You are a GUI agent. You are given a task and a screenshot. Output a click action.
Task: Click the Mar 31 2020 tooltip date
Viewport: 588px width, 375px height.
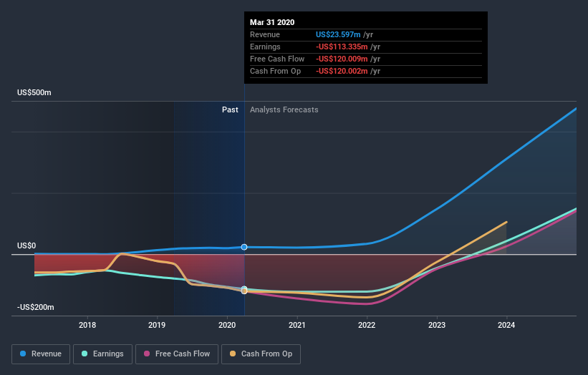tap(272, 22)
